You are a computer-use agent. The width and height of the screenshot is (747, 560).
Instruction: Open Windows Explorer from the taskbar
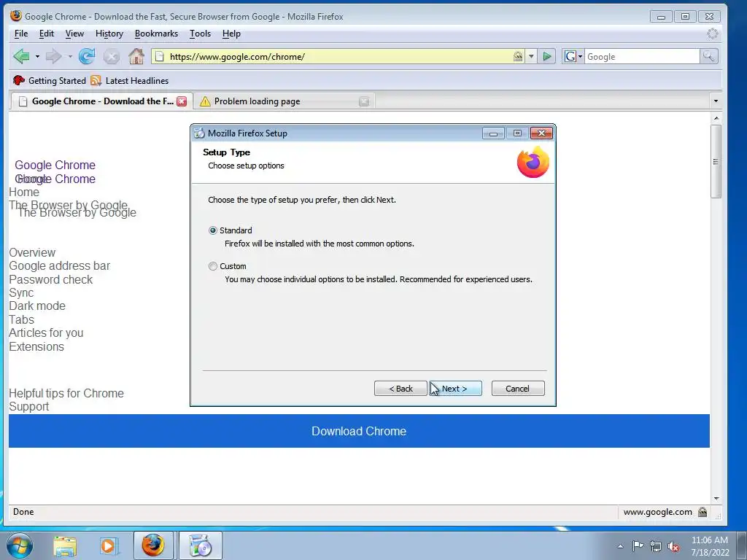(65, 547)
